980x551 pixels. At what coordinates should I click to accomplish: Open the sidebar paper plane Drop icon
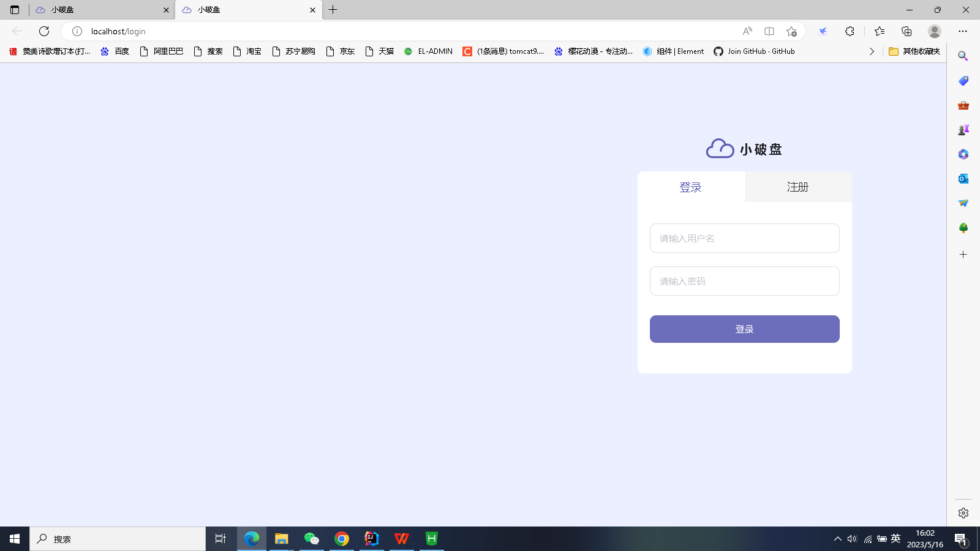pyautogui.click(x=963, y=203)
